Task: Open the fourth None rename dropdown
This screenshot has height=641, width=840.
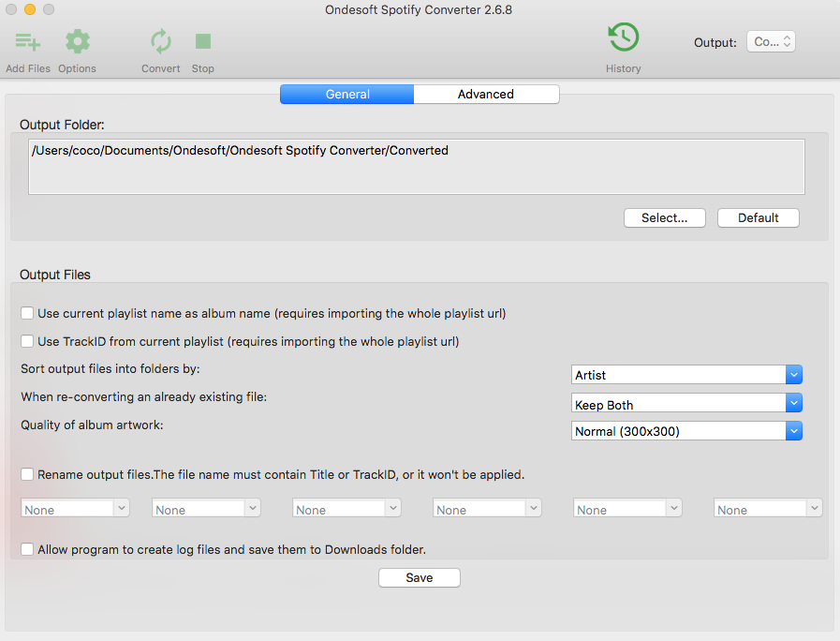Action: 487,508
